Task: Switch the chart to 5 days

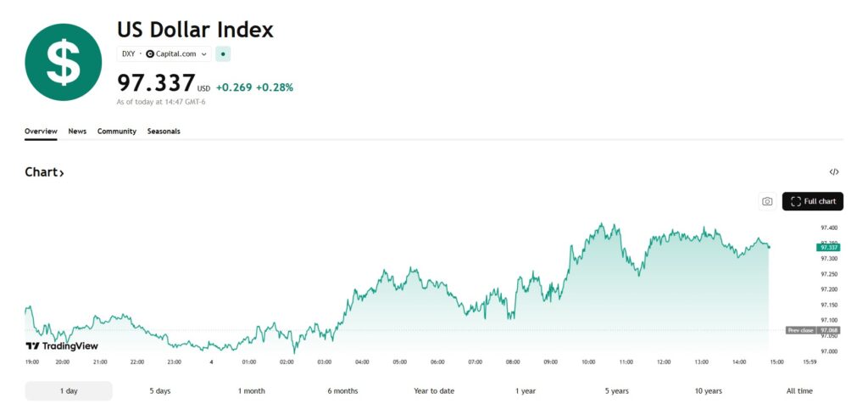Action: click(159, 391)
